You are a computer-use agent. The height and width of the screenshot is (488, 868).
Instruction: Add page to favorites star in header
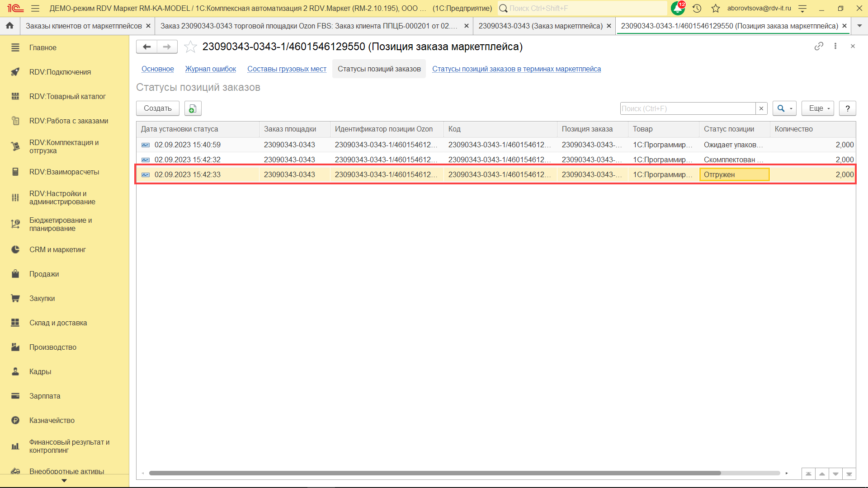click(715, 8)
